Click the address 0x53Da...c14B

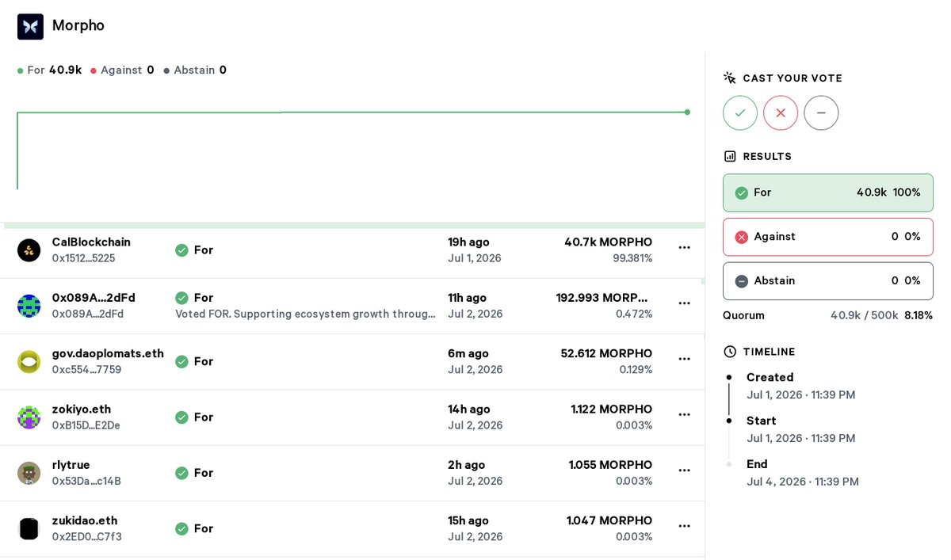[86, 481]
